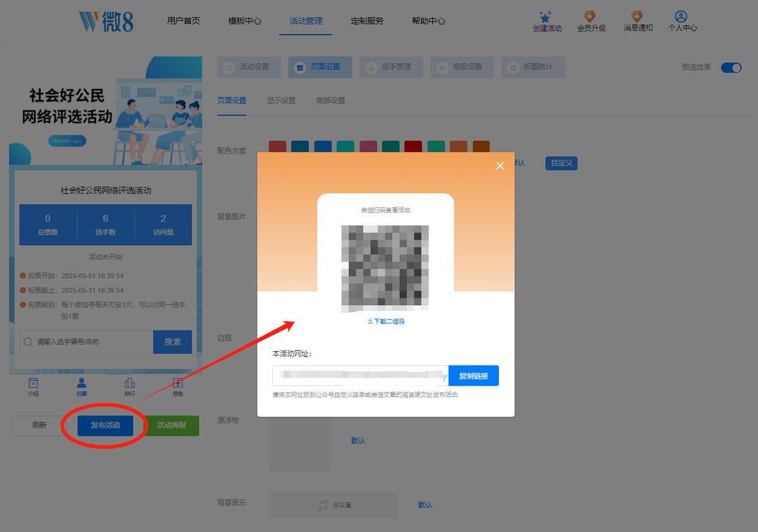The width and height of the screenshot is (758, 532).
Task: Click 复制链接 button
Action: tap(474, 375)
